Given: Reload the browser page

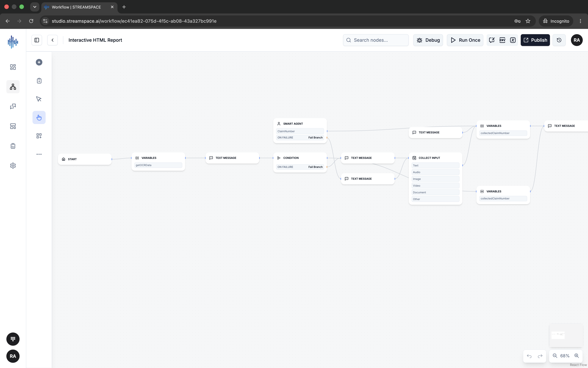Looking at the screenshot, I should tap(31, 21).
